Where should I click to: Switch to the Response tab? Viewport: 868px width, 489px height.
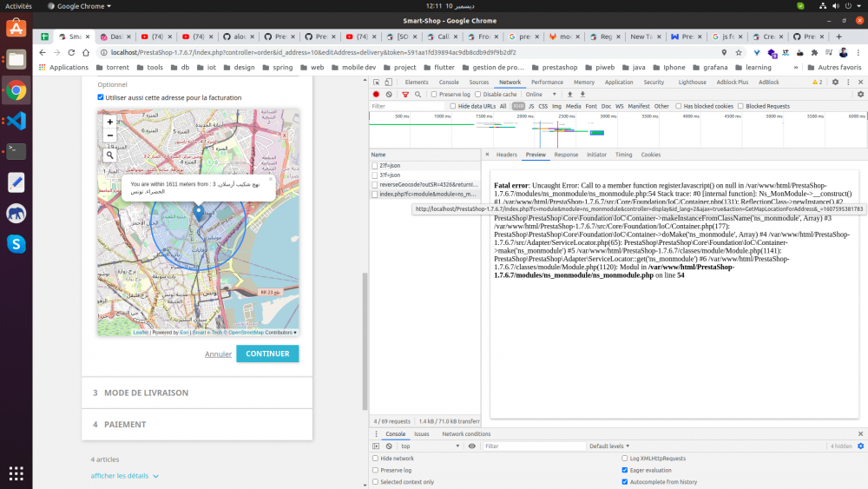pos(566,155)
